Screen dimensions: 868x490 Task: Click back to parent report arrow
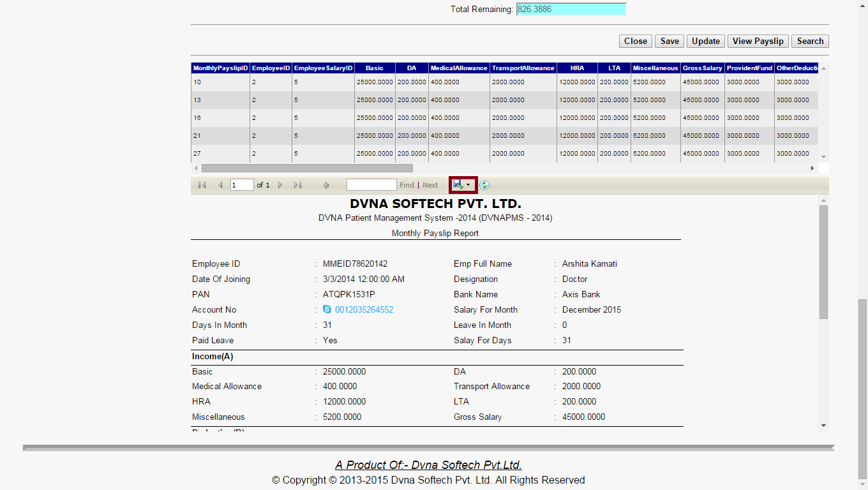click(x=325, y=185)
